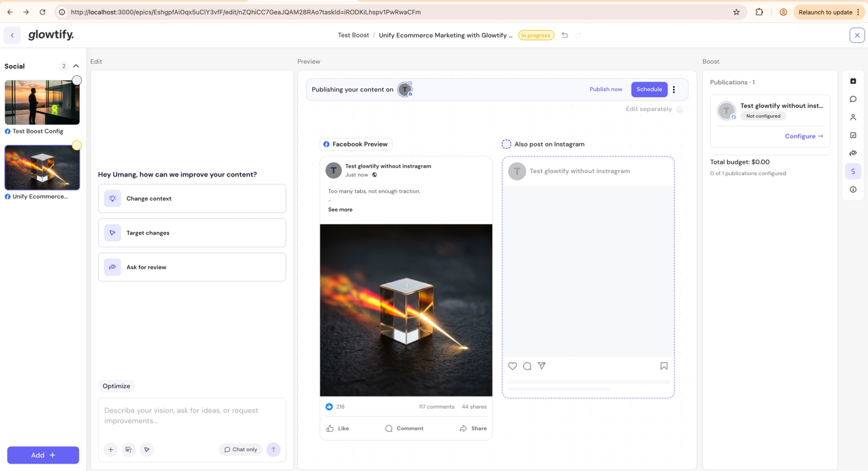Click the Instagram send paper-plane icon
868x471 pixels.
point(541,366)
